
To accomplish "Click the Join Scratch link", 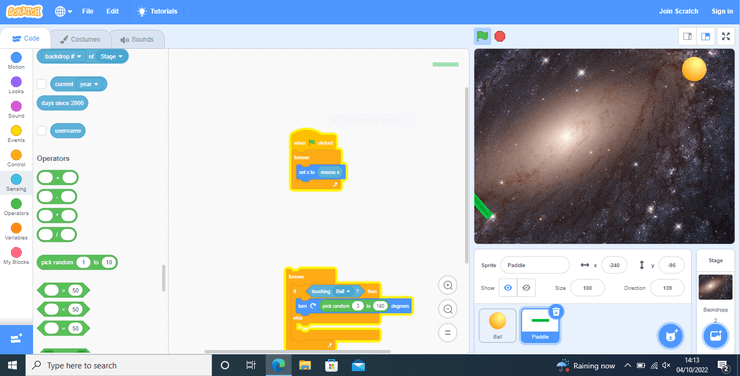I will click(678, 11).
